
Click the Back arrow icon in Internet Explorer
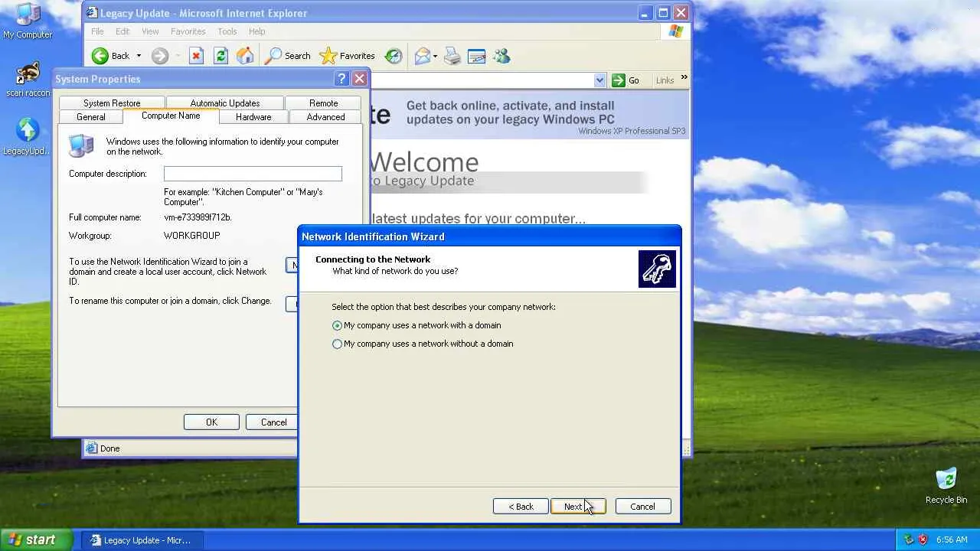100,56
